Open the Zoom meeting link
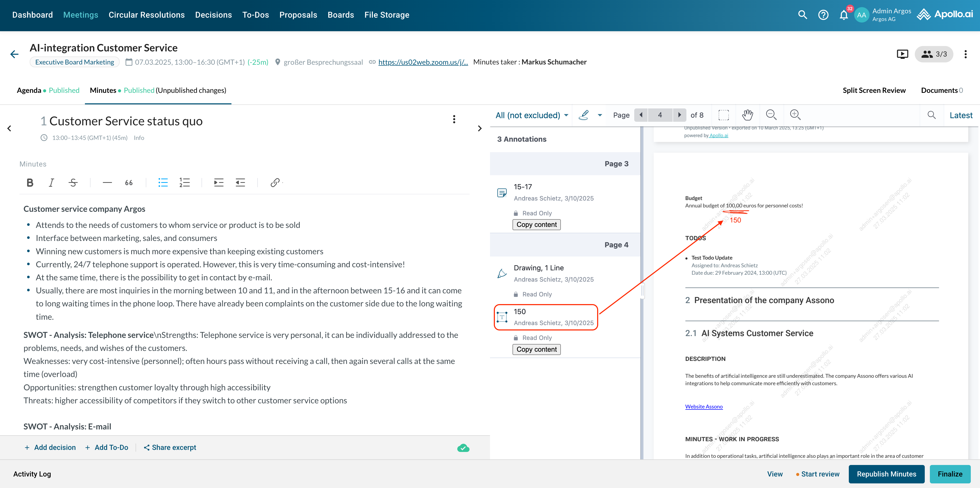 pyautogui.click(x=423, y=62)
